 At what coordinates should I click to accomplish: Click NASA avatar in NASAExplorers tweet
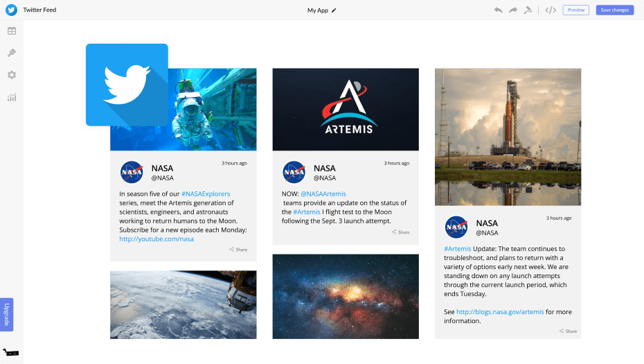click(132, 173)
